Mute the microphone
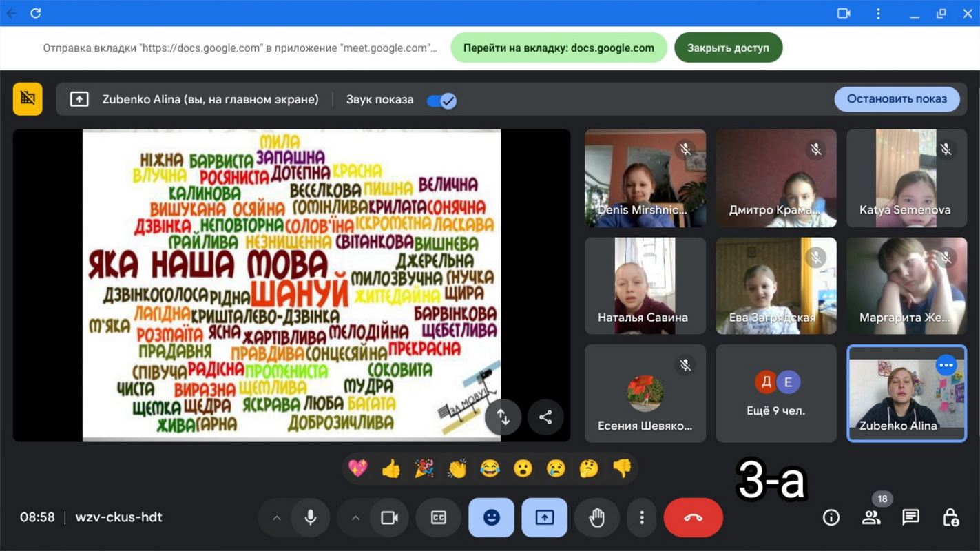Viewport: 980px width, 551px height. pyautogui.click(x=311, y=517)
